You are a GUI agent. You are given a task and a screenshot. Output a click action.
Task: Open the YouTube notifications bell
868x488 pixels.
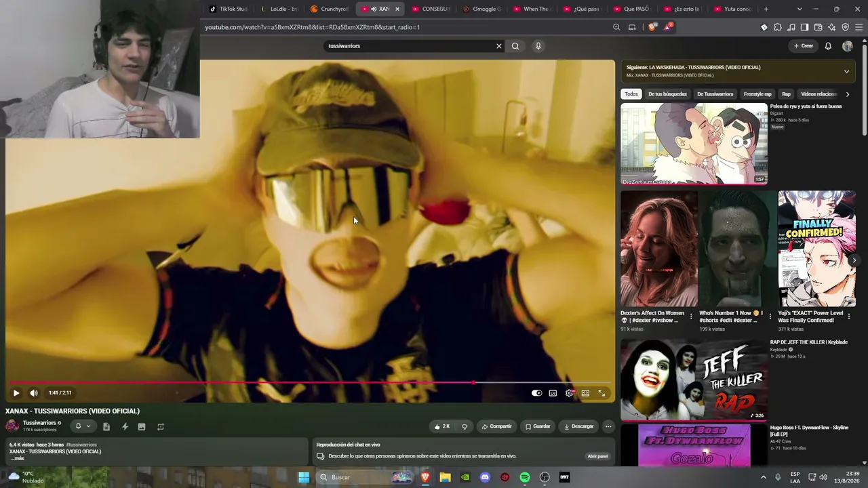[828, 46]
